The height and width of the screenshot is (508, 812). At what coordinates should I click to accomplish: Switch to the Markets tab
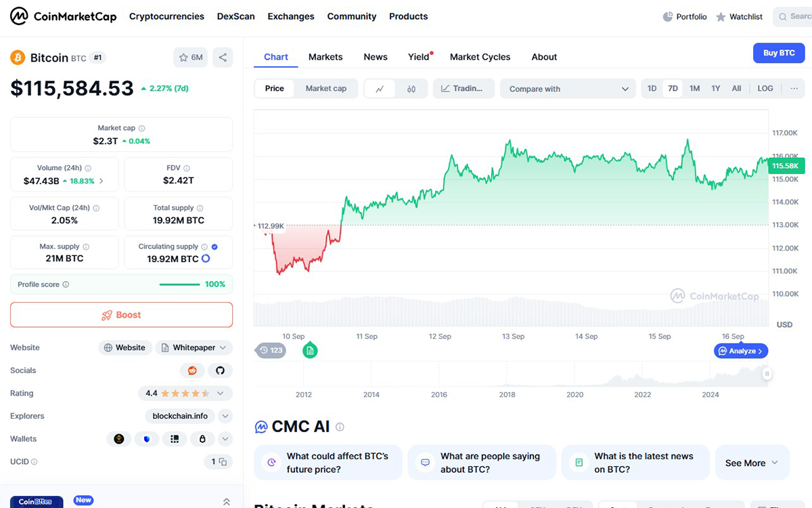pos(325,57)
